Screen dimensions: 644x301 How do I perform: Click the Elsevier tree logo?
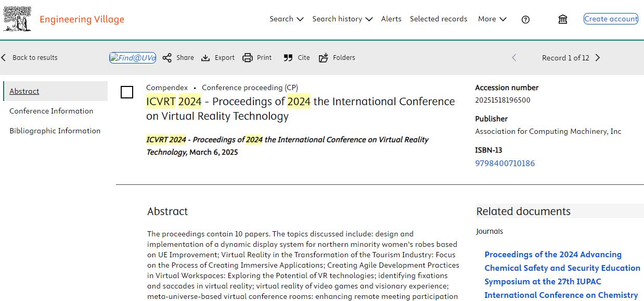tap(17, 19)
